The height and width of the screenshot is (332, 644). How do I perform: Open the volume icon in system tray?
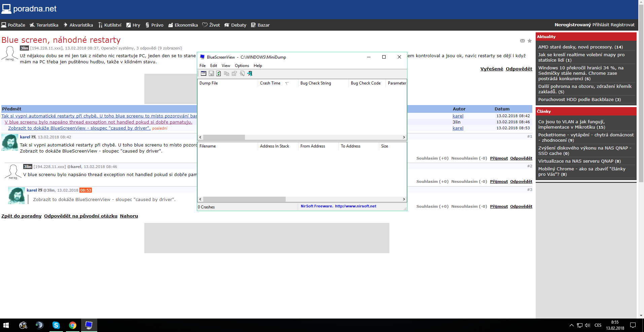[587, 325]
